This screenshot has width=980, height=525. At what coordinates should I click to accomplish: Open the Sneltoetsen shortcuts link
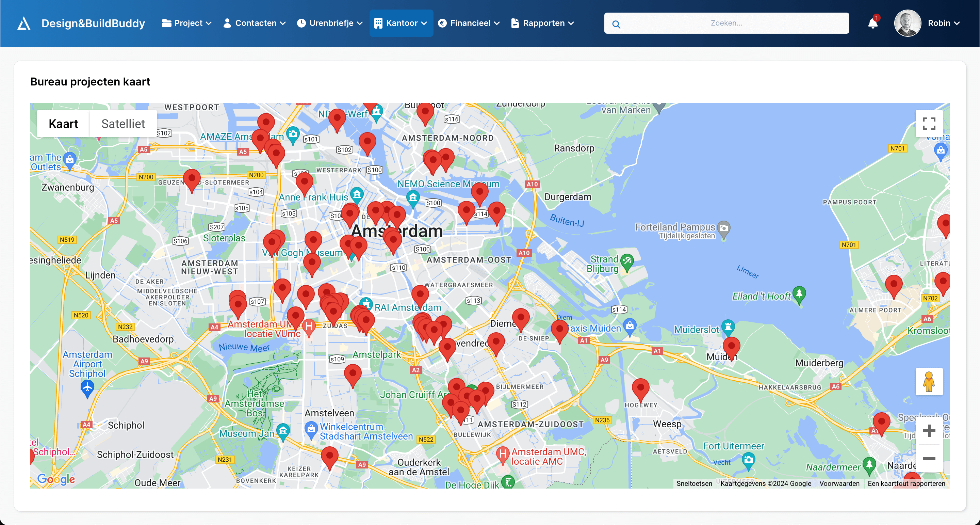click(x=694, y=483)
